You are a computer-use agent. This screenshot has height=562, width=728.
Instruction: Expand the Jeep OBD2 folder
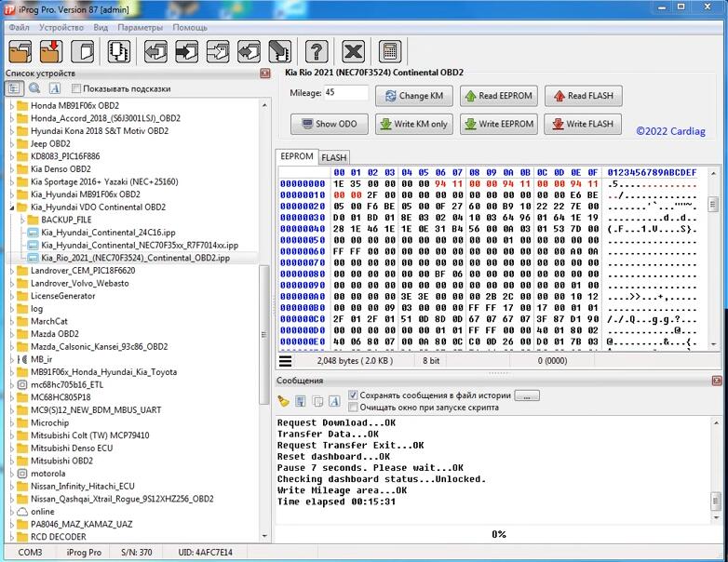11,144
